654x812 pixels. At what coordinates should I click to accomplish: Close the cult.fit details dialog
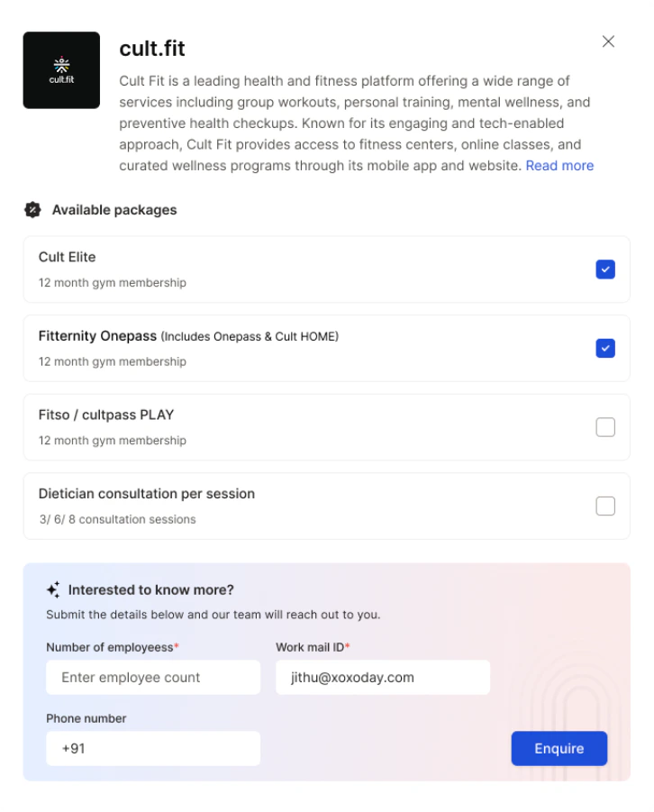click(608, 41)
